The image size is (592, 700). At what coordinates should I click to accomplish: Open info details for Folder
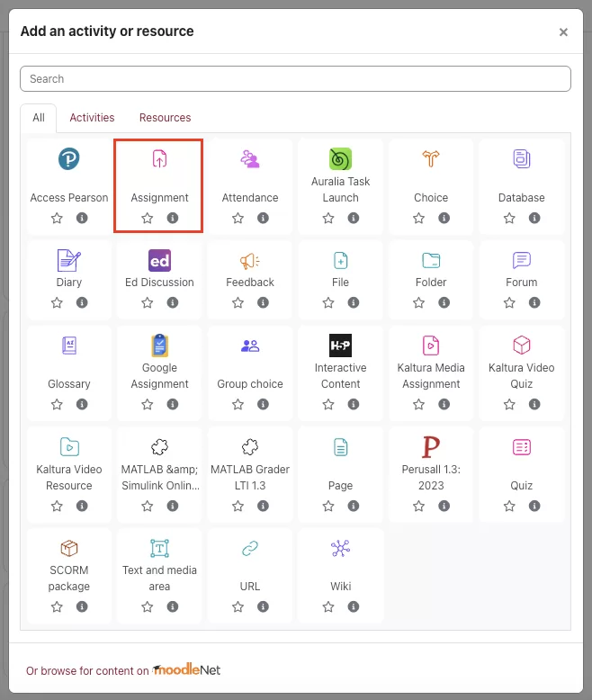click(444, 302)
